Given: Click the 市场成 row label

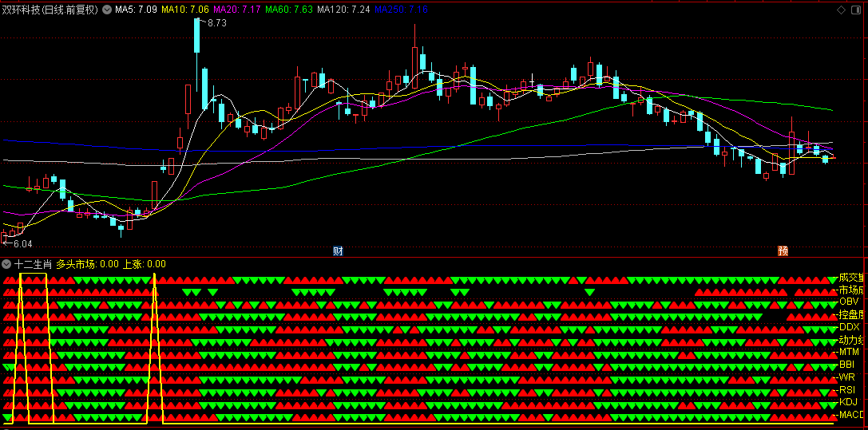Looking at the screenshot, I should pyautogui.click(x=851, y=290).
